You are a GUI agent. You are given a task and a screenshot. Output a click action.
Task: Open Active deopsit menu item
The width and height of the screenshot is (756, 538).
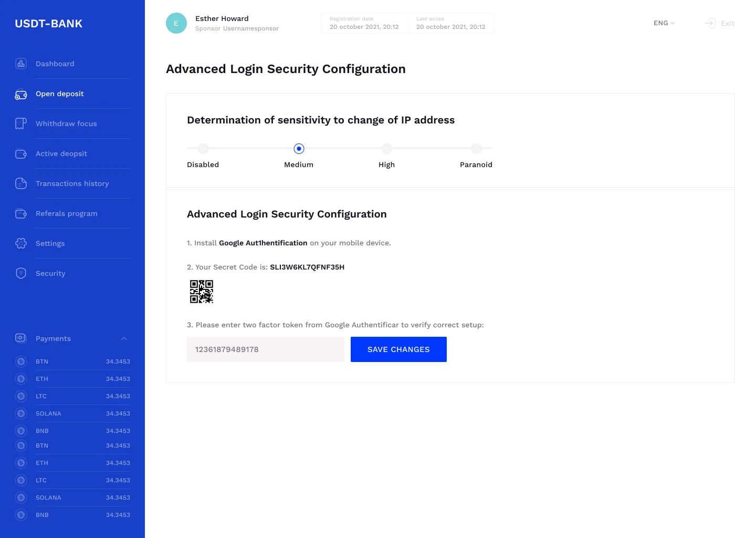click(61, 153)
